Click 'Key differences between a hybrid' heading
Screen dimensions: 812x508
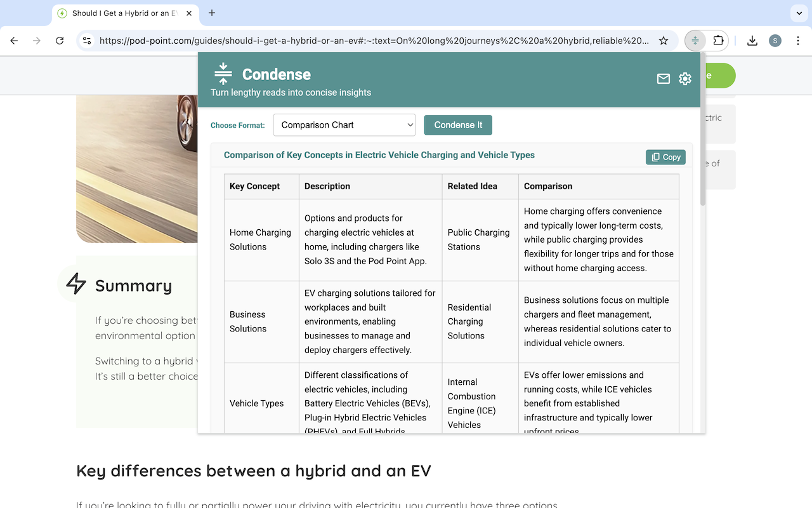254,471
